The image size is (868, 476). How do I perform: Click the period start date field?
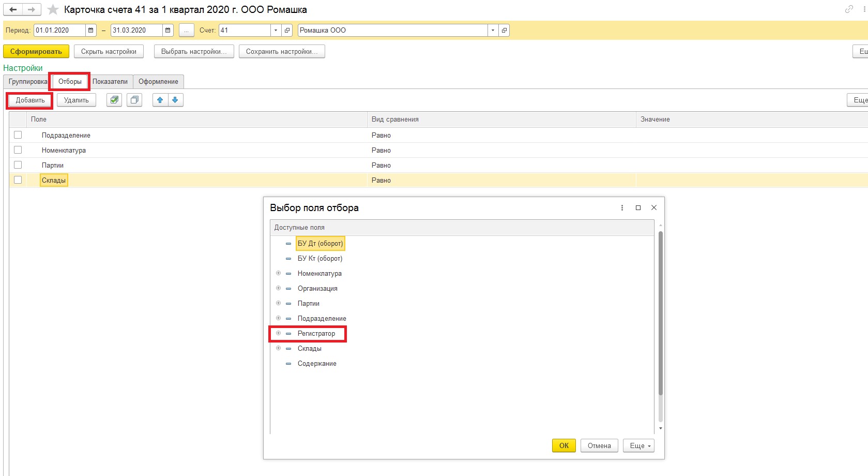pyautogui.click(x=59, y=30)
